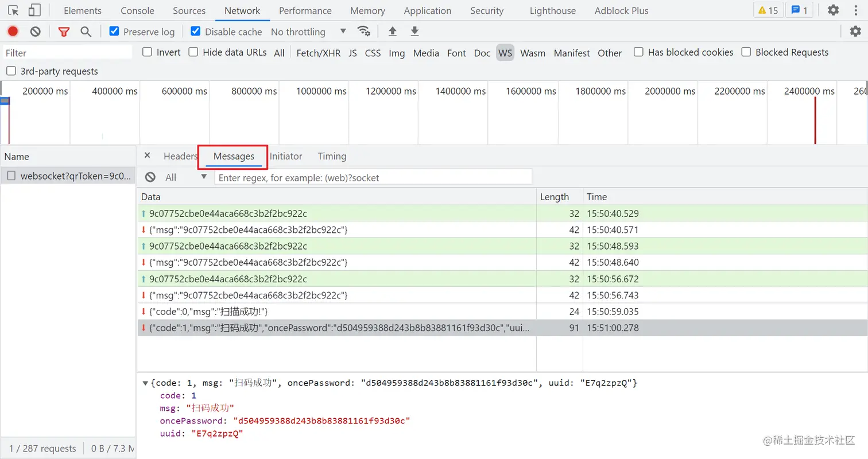Show the 15 warnings badge

tap(768, 10)
